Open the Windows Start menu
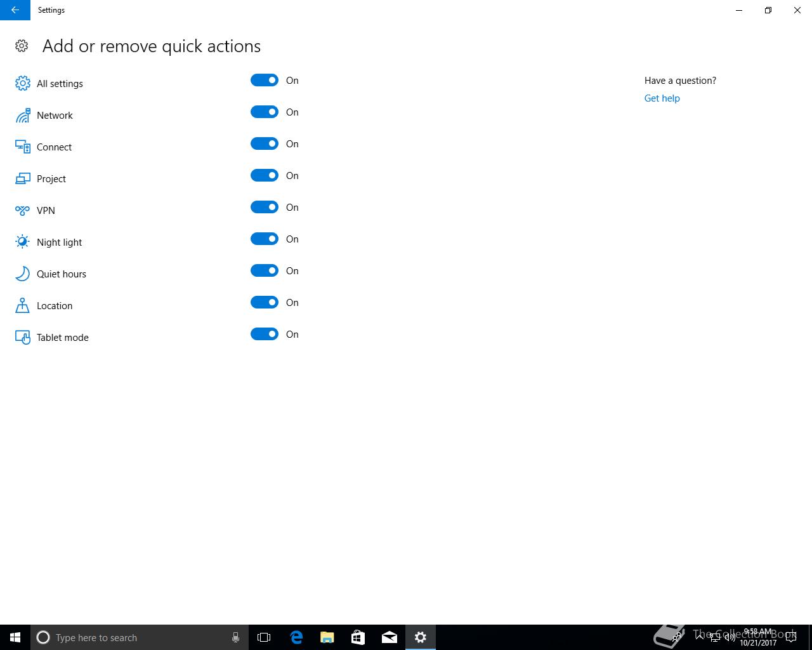 (15, 637)
